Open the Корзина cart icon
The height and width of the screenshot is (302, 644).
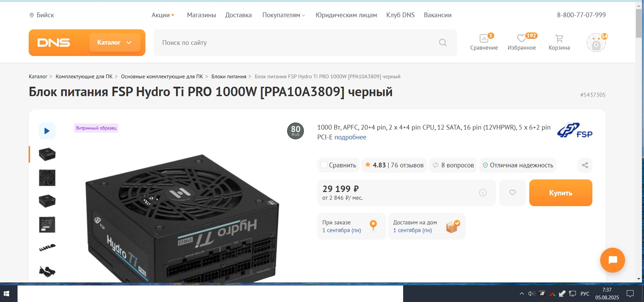[x=559, y=38]
